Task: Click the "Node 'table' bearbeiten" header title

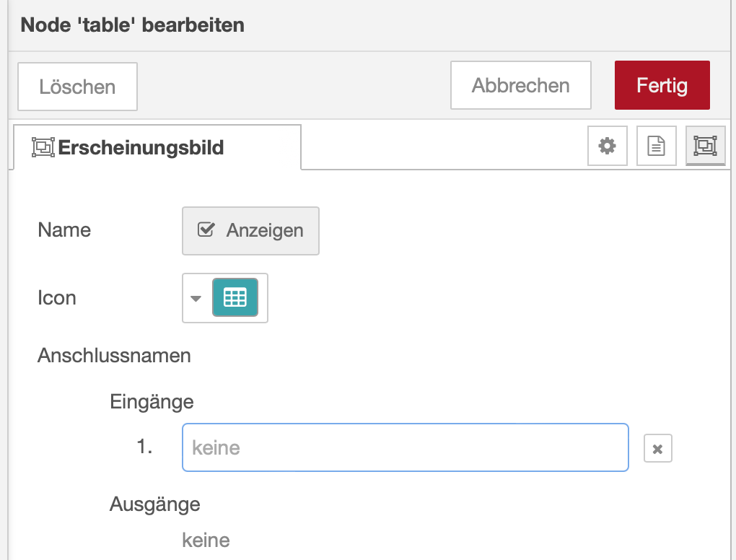Action: pyautogui.click(x=132, y=25)
